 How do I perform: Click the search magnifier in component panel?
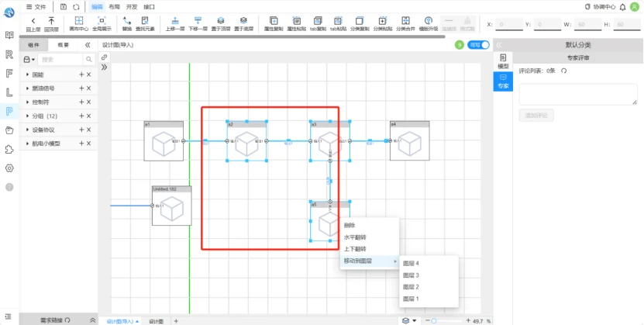[x=88, y=60]
